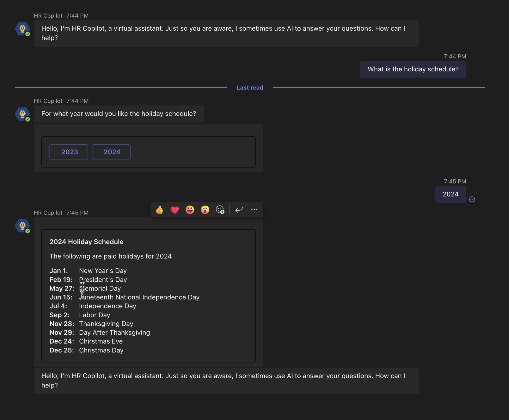This screenshot has width=509, height=420.
Task: Add a red heart reaction
Action: (x=175, y=210)
